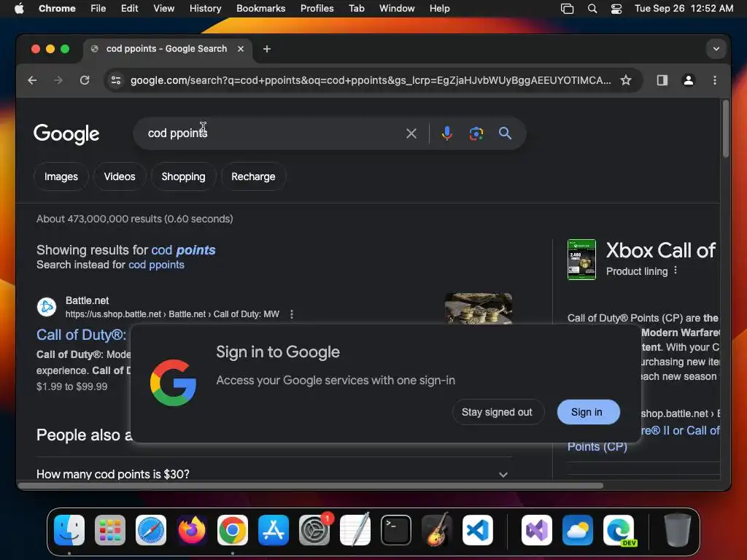Open macOS Control Center icon

(x=616, y=9)
